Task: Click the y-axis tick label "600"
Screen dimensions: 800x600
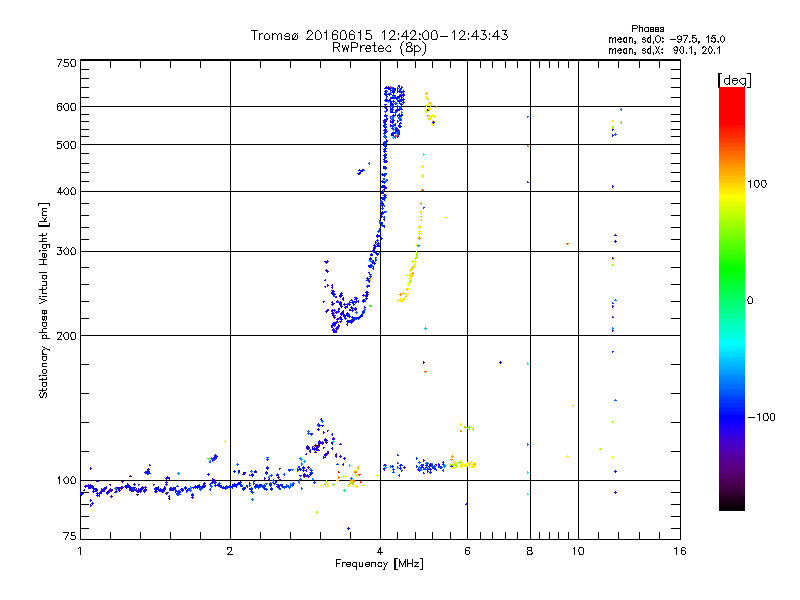Action: coord(66,107)
